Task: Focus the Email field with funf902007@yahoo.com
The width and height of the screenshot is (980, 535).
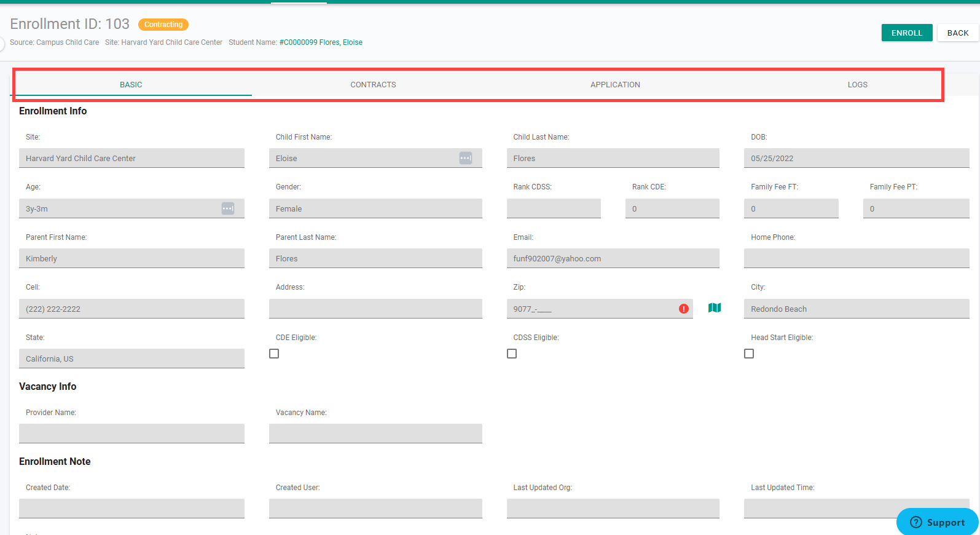Action: click(613, 258)
